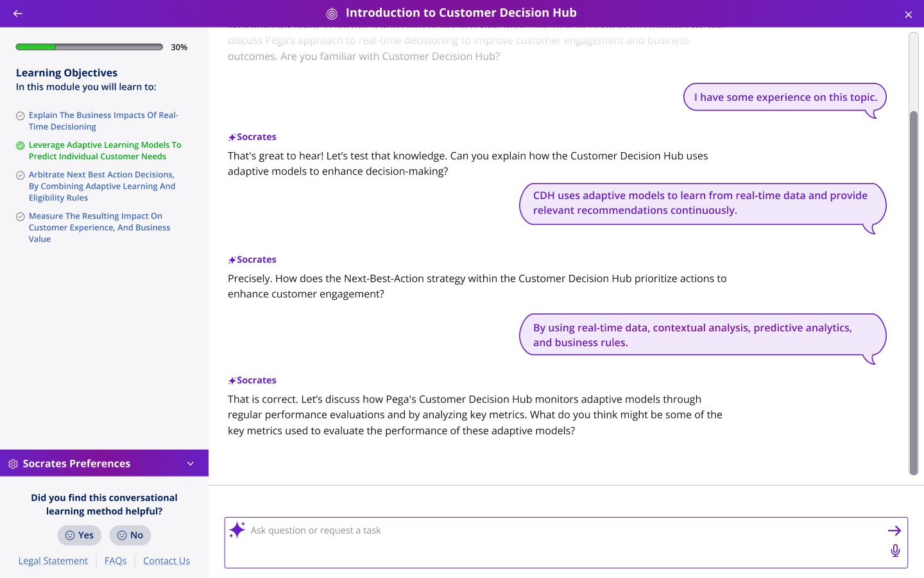Screen dimensions: 924x578
Task: Open the Contact Us link
Action: (166, 561)
